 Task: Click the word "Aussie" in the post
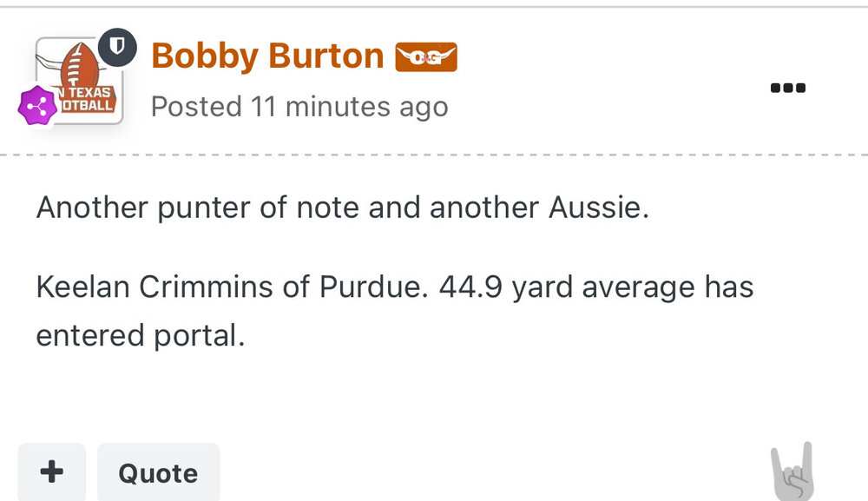[x=601, y=208]
